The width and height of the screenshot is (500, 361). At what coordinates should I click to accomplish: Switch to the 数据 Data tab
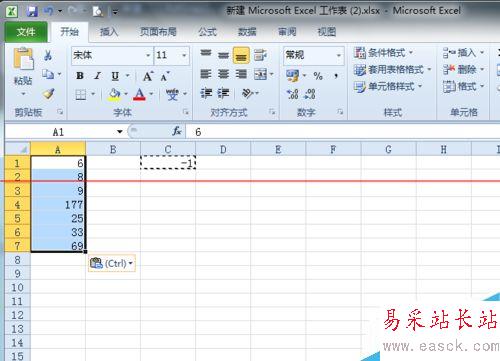pyautogui.click(x=247, y=32)
